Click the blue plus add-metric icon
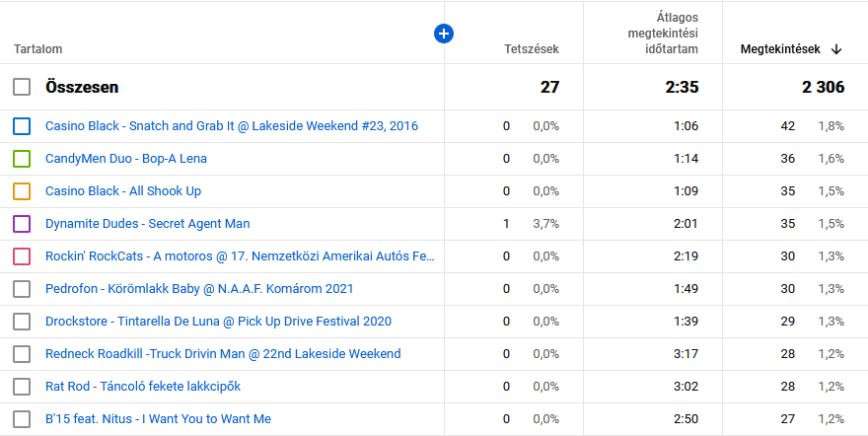The image size is (868, 436). (x=444, y=34)
